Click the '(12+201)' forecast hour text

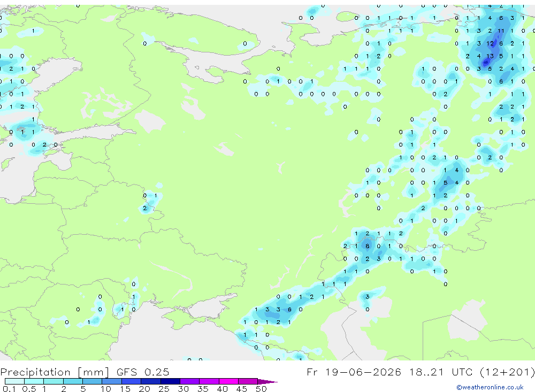click(x=507, y=372)
